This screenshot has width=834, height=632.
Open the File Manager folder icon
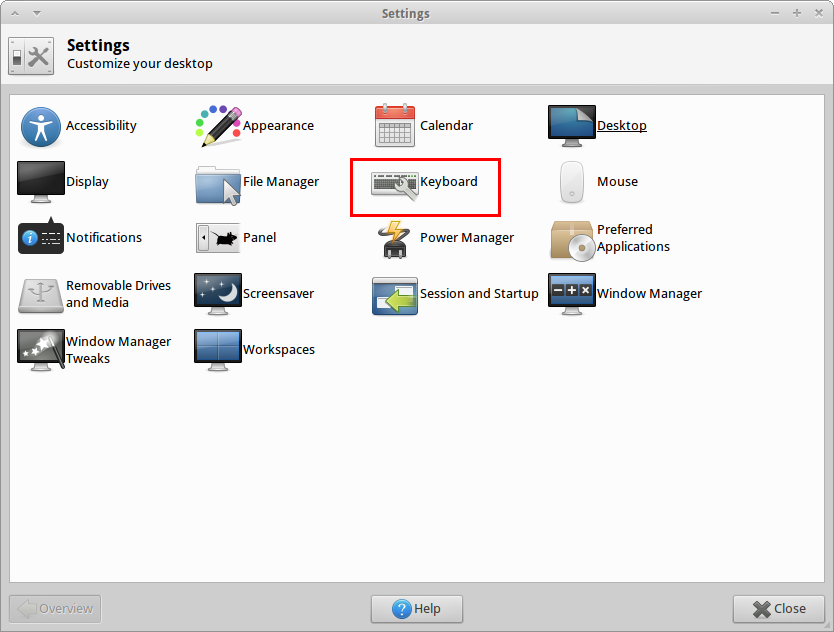(x=218, y=186)
